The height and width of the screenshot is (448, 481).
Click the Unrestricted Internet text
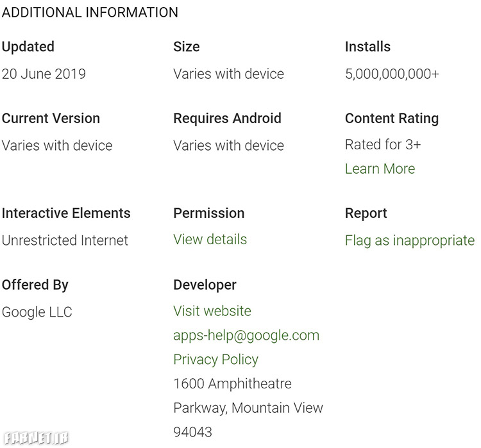(x=65, y=240)
